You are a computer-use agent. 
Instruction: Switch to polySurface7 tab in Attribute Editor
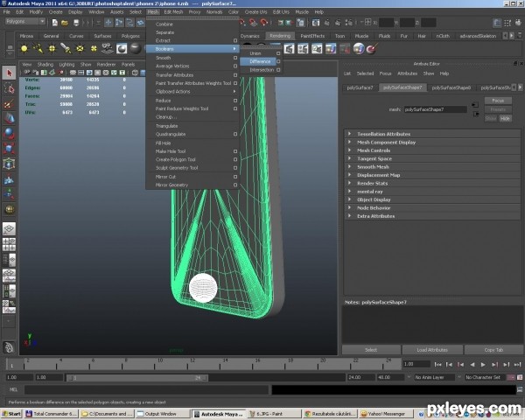(x=360, y=87)
